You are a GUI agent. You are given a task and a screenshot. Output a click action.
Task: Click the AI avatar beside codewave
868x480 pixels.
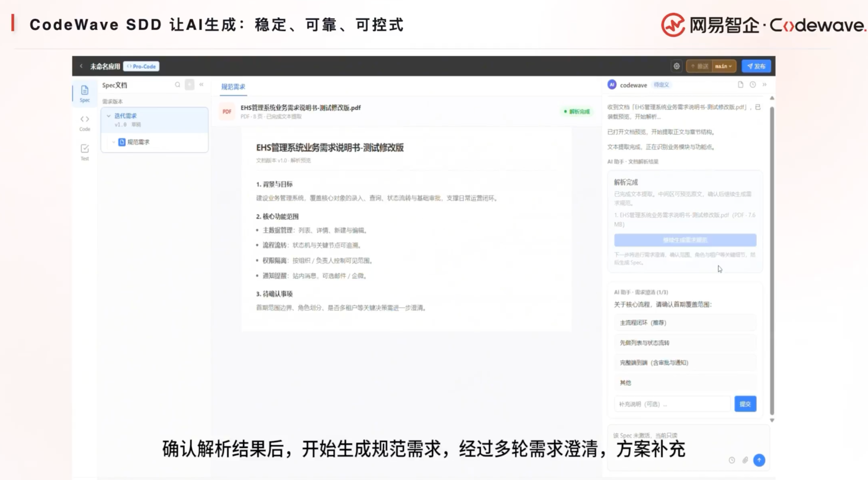[612, 85]
